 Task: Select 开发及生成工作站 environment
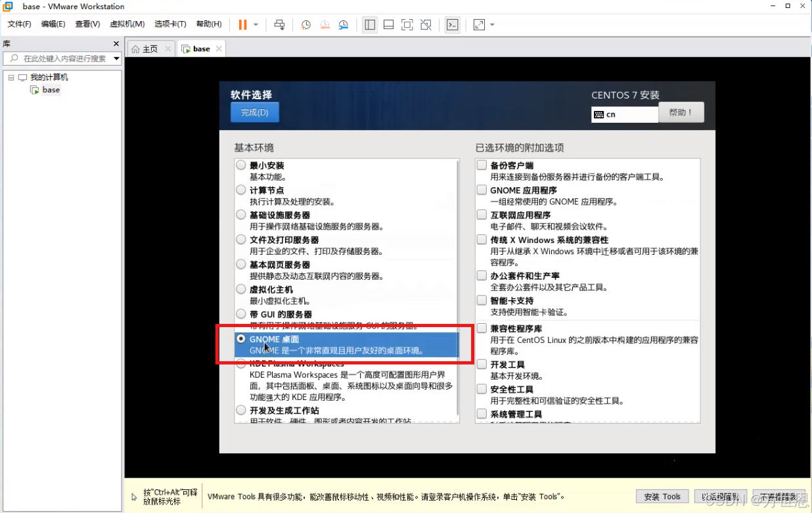coord(241,410)
